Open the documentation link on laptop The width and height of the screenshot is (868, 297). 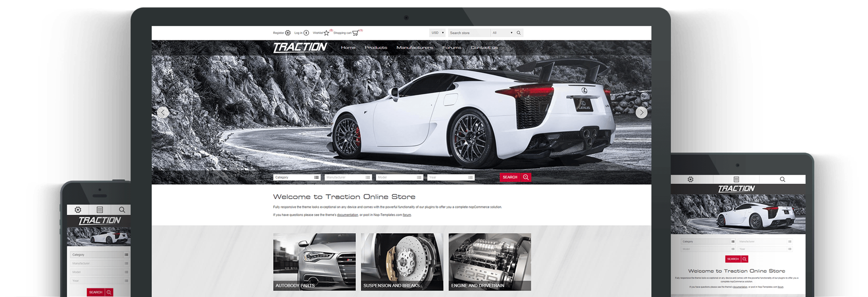point(347,215)
